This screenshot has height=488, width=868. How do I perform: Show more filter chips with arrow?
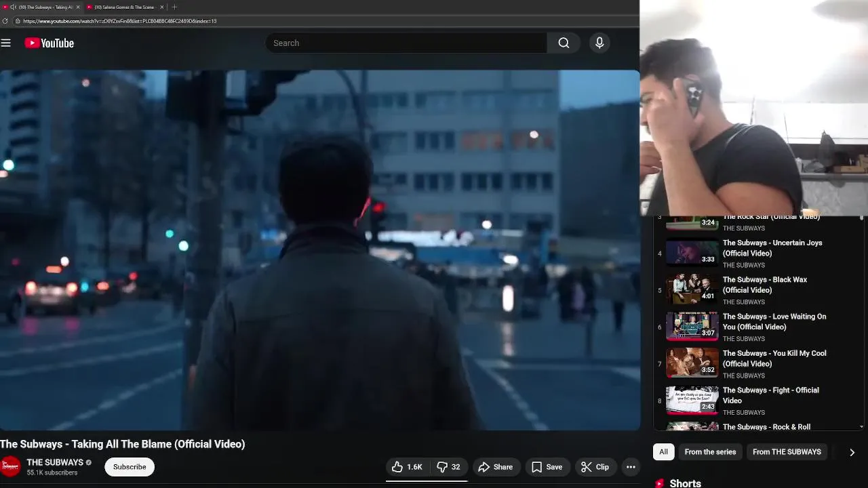pos(852,452)
